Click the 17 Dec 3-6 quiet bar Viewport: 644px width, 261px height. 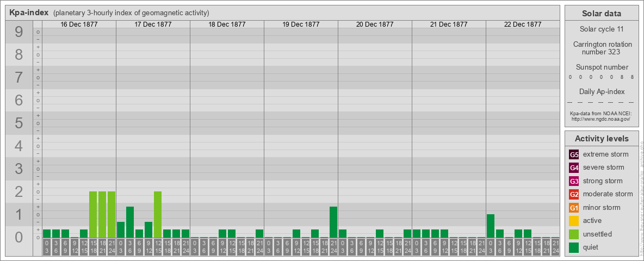pyautogui.click(x=130, y=222)
